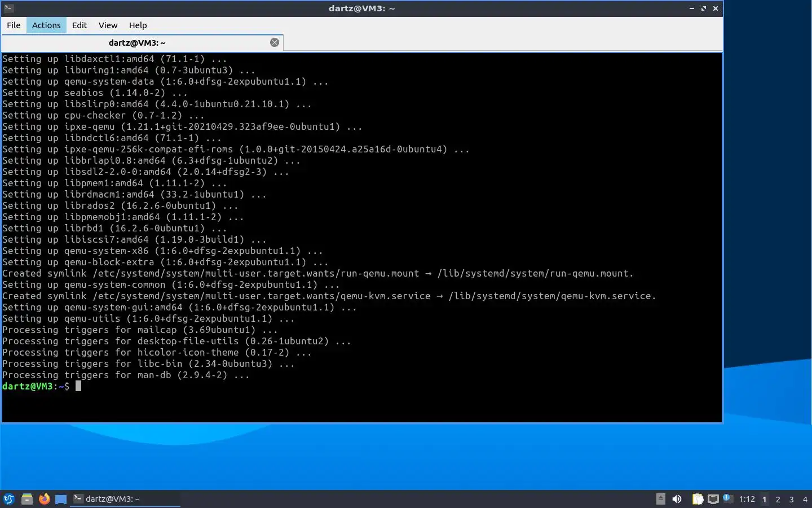Click the 'Processing triggers for libc-bin' line
Viewport: 812px width, 508px height.
point(149,364)
